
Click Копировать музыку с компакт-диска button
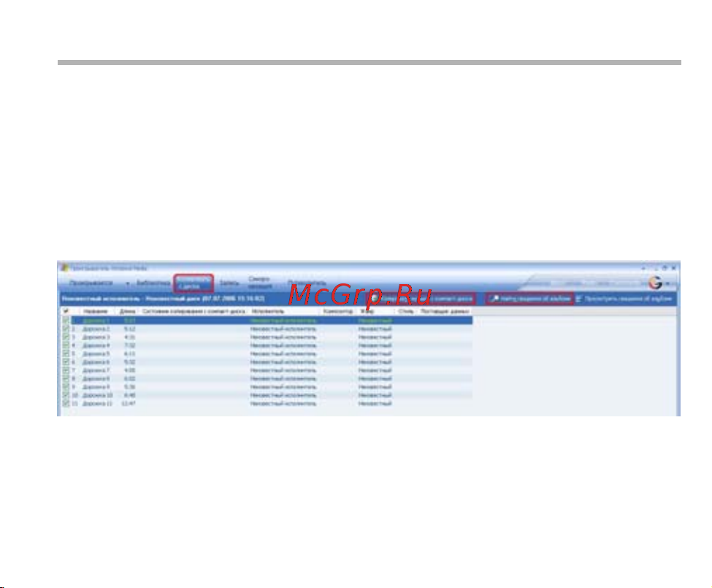[x=421, y=299]
